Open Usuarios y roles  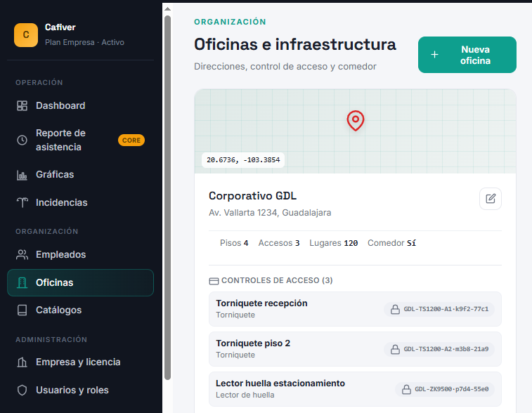tap(80, 391)
